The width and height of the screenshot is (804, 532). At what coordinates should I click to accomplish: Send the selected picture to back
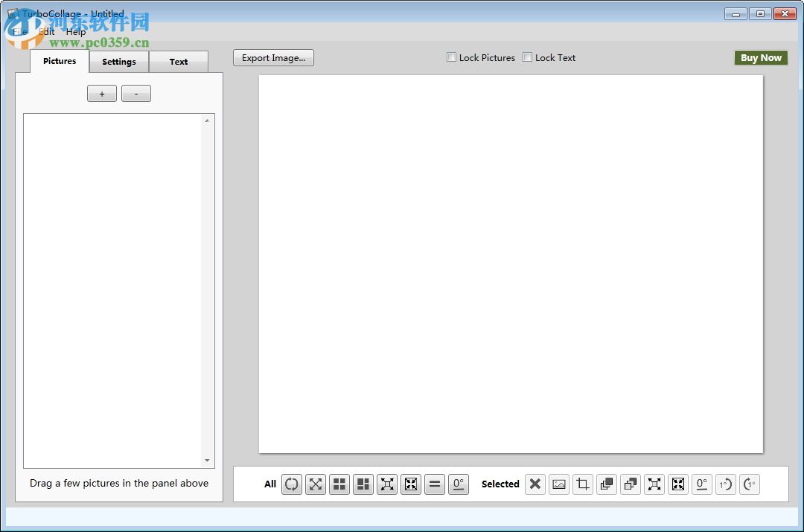pyautogui.click(x=631, y=484)
